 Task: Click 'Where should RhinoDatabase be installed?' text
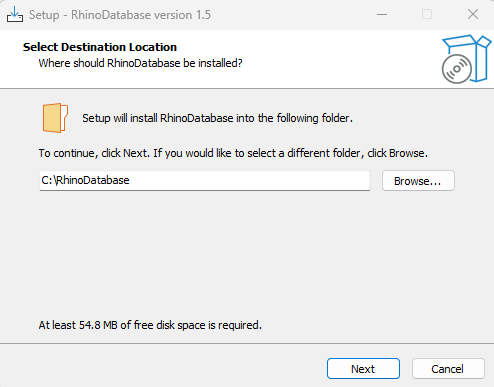click(140, 63)
